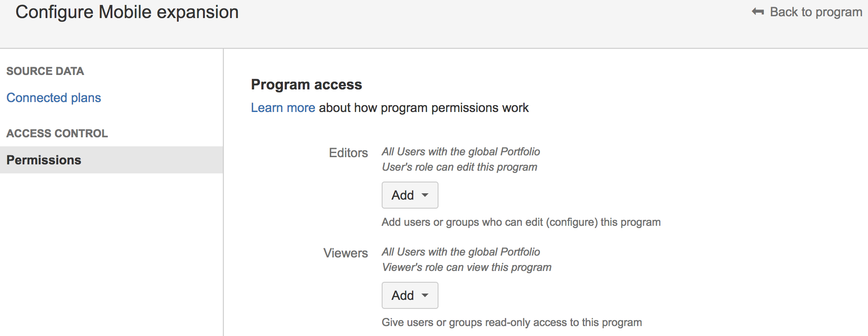
Task: Open the Add dropdown for Editors
Action: pos(410,195)
